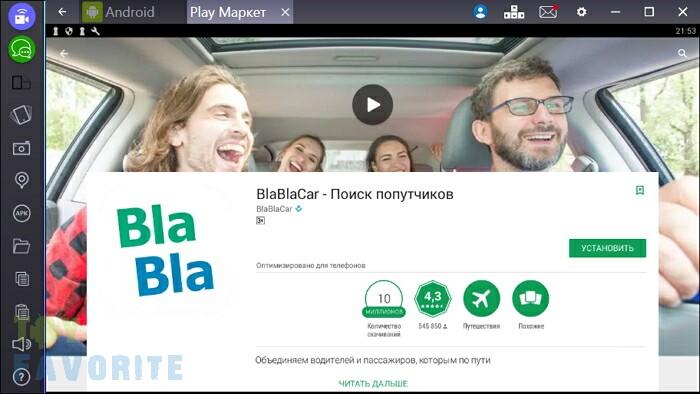700x394 pixels.
Task: Open the Play Store search magnifier
Action: tap(682, 54)
